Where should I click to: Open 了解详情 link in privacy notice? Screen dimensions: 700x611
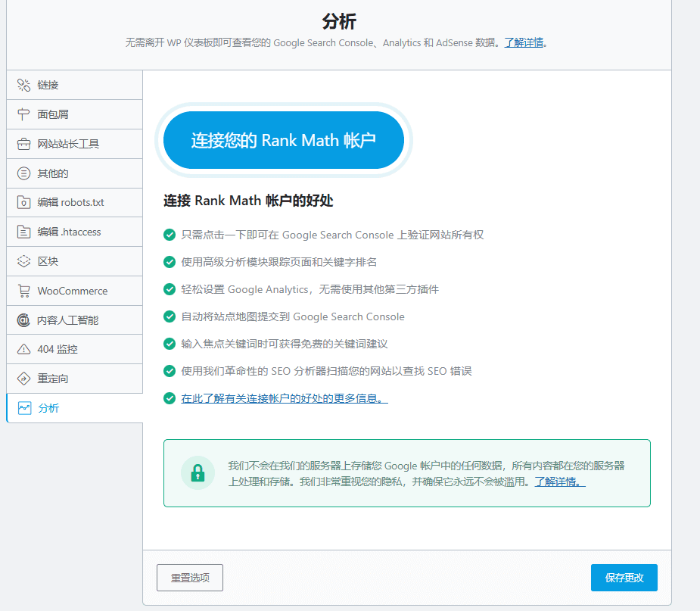point(560,482)
